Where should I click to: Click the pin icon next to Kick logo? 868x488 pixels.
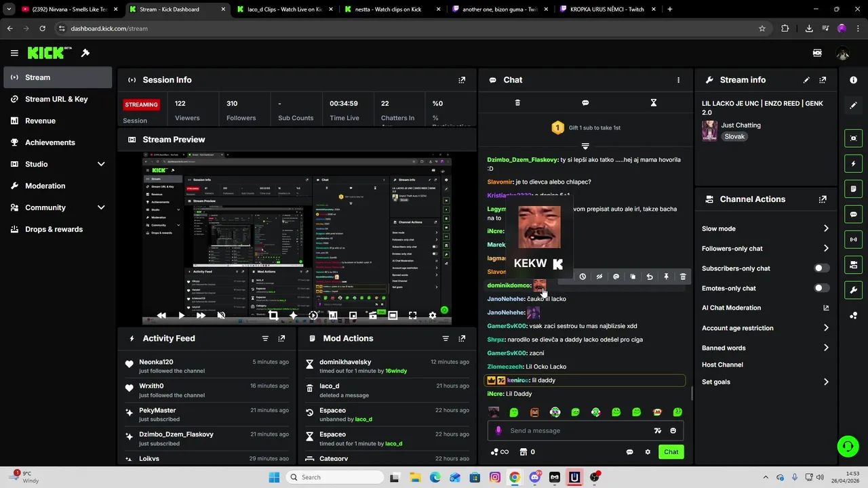[x=85, y=53]
